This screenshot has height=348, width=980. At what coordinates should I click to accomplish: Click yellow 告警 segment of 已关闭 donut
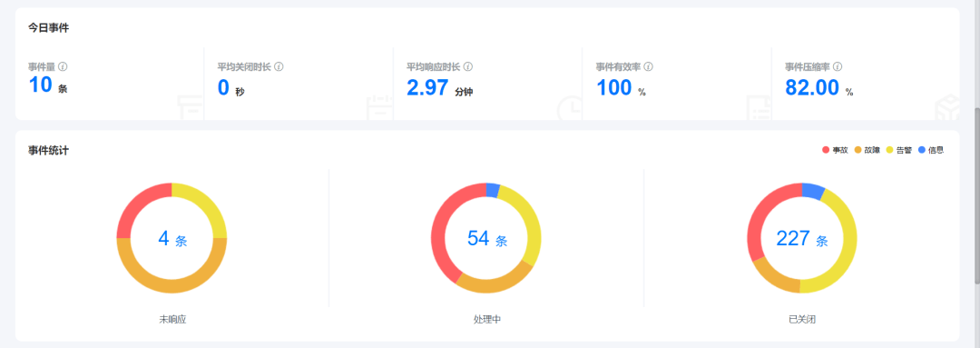[848, 247]
